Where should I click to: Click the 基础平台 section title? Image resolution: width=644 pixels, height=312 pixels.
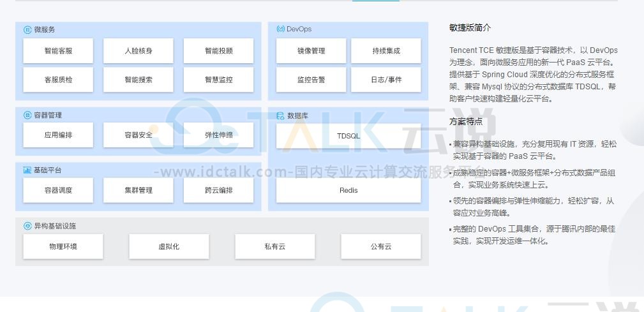(x=48, y=170)
